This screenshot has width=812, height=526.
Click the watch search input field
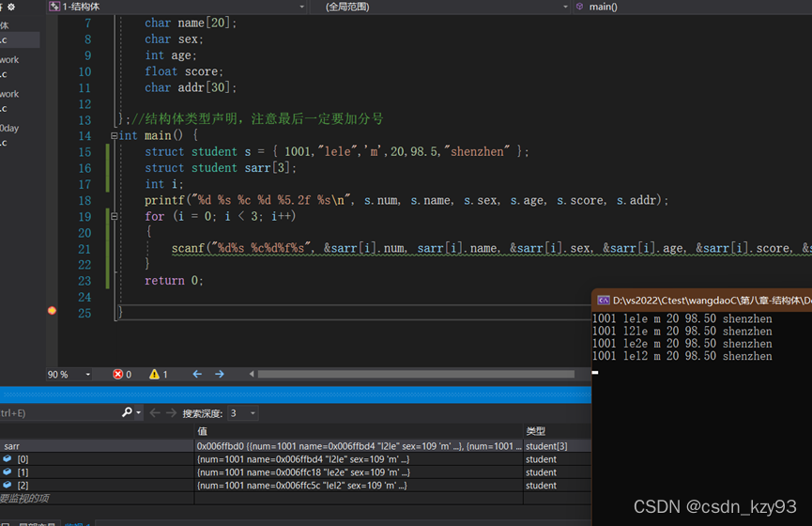point(59,413)
